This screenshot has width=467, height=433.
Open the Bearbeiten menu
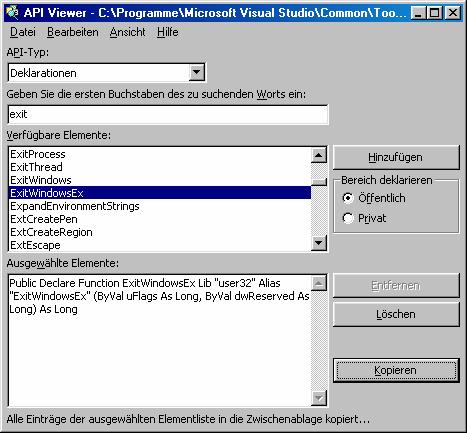[x=73, y=32]
